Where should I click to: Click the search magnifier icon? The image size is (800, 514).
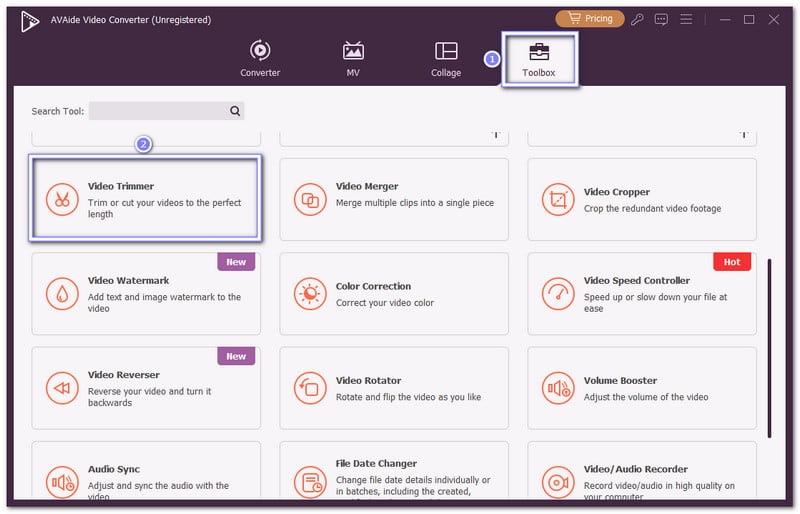(235, 111)
